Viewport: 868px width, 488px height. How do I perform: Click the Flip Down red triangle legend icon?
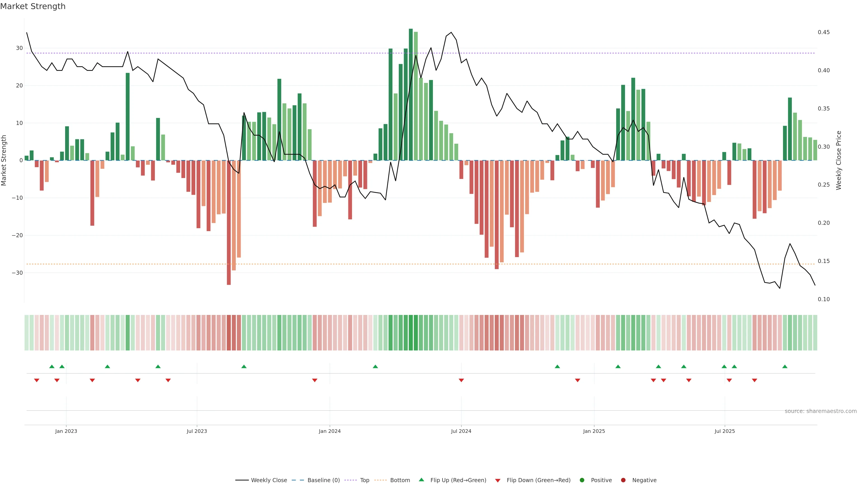(x=498, y=481)
